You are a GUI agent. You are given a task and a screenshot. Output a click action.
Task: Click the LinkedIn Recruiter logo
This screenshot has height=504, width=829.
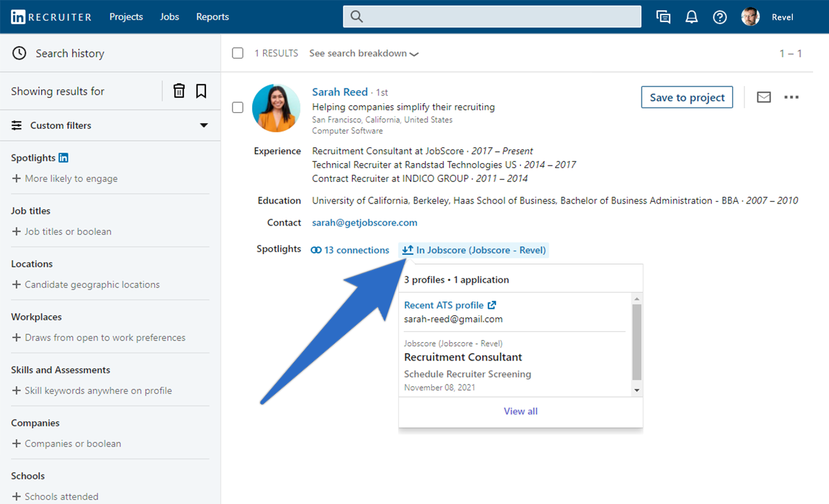point(51,17)
